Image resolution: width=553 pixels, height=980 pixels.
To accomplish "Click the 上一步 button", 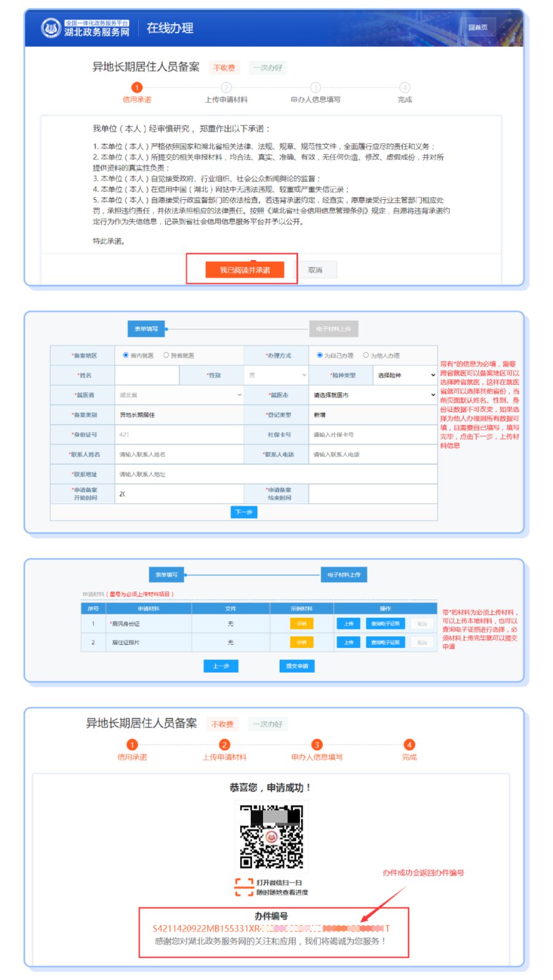I will (x=221, y=666).
